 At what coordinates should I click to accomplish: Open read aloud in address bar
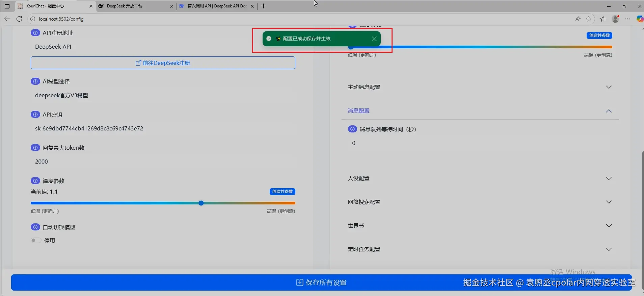click(x=578, y=19)
